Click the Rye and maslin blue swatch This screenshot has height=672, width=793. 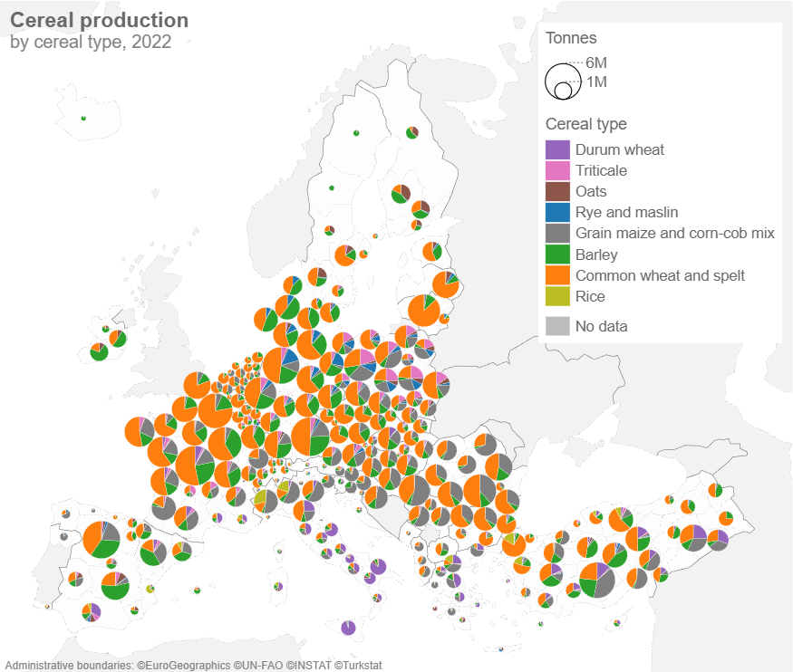click(557, 213)
